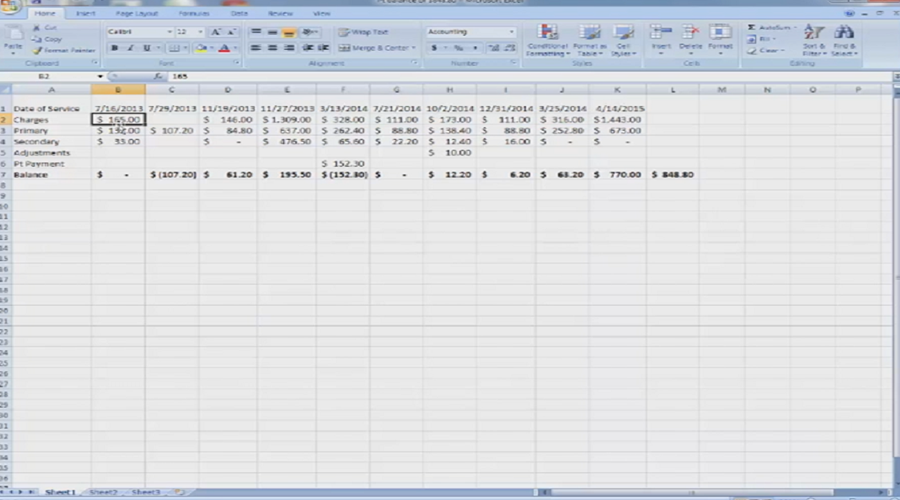Open Format as Table gallery

click(589, 40)
